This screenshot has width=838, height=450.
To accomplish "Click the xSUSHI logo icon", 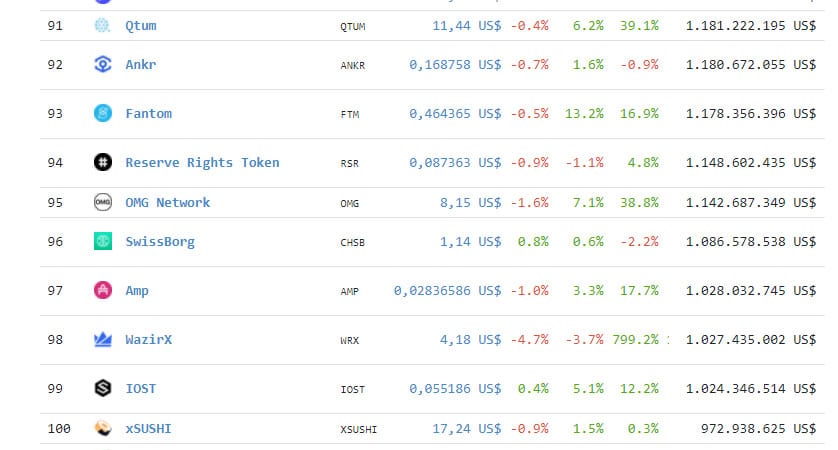I will point(103,428).
